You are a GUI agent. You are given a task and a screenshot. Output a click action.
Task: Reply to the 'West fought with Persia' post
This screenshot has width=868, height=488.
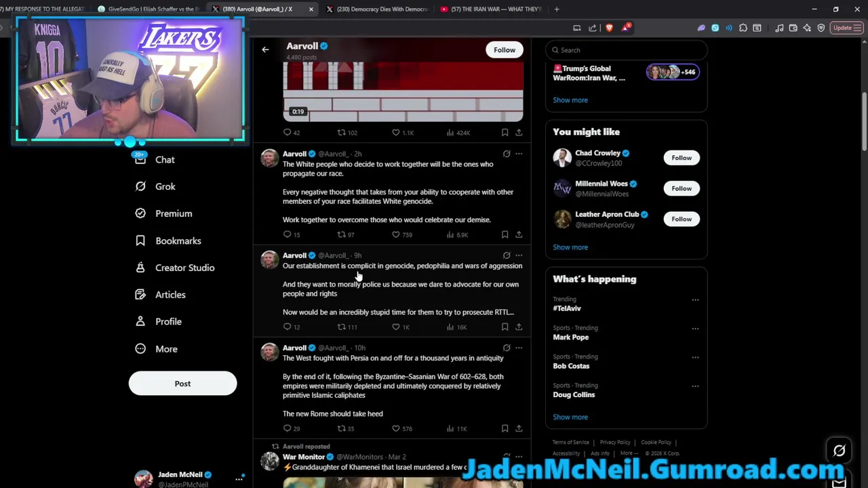[288, 428]
